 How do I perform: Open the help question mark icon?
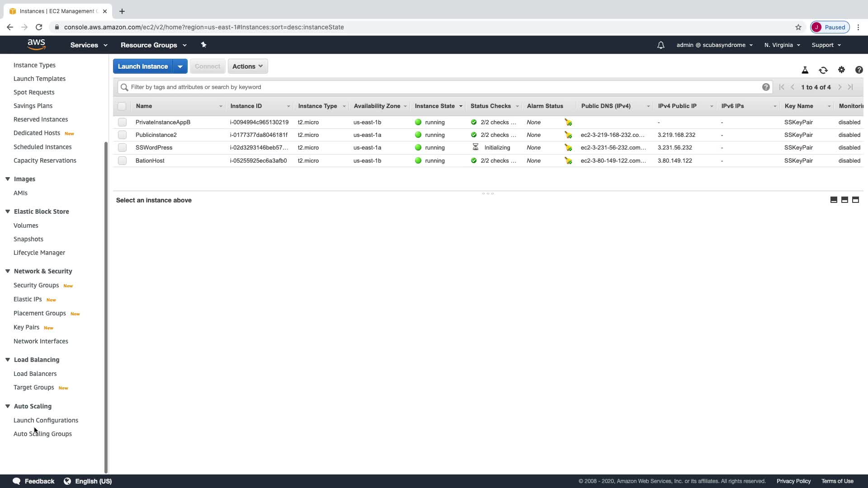859,70
